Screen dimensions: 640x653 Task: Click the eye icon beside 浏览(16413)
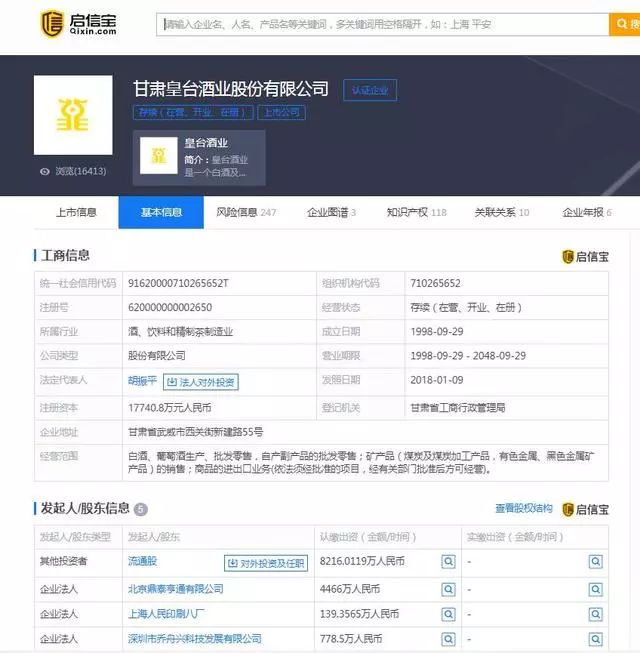click(x=45, y=172)
